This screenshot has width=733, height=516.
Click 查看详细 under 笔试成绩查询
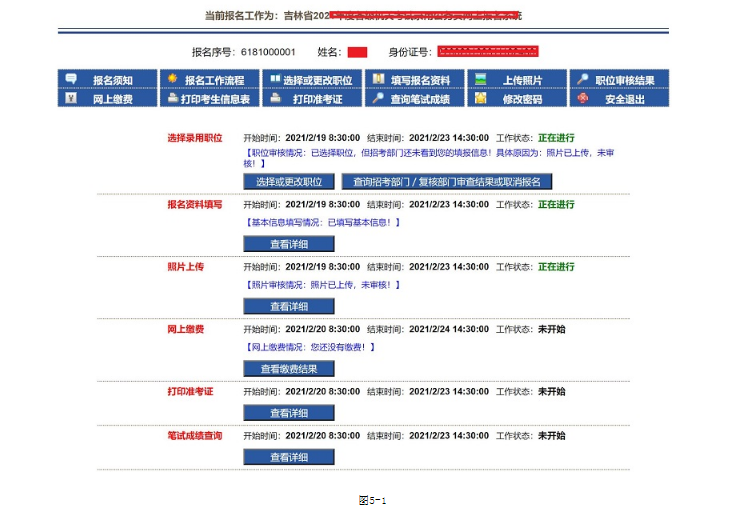(x=288, y=457)
